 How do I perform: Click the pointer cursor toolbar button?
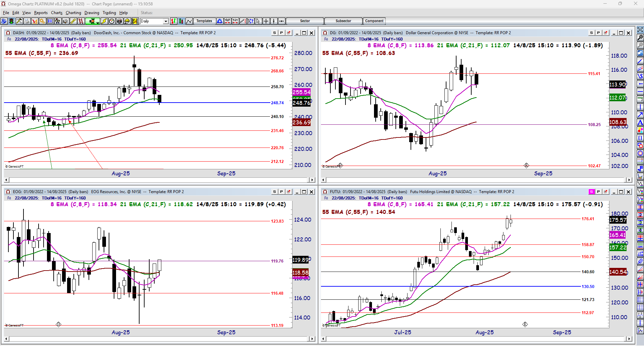click(x=258, y=21)
